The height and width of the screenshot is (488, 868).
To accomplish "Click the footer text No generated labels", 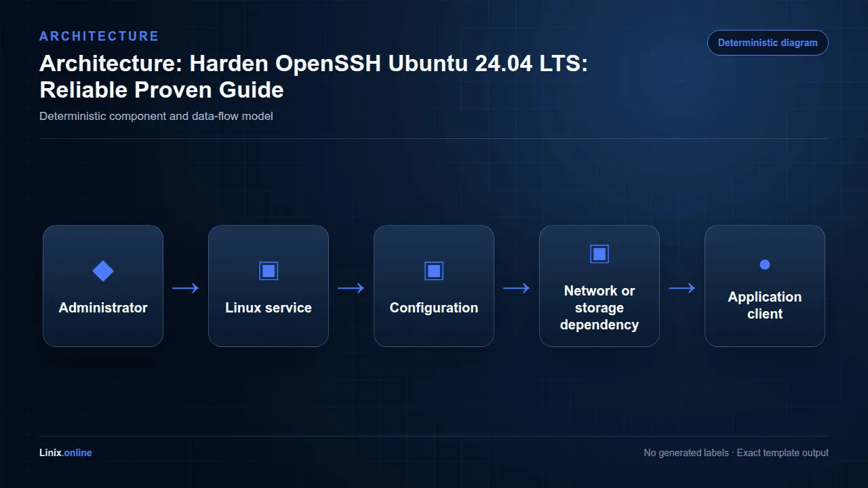I will 686,453.
